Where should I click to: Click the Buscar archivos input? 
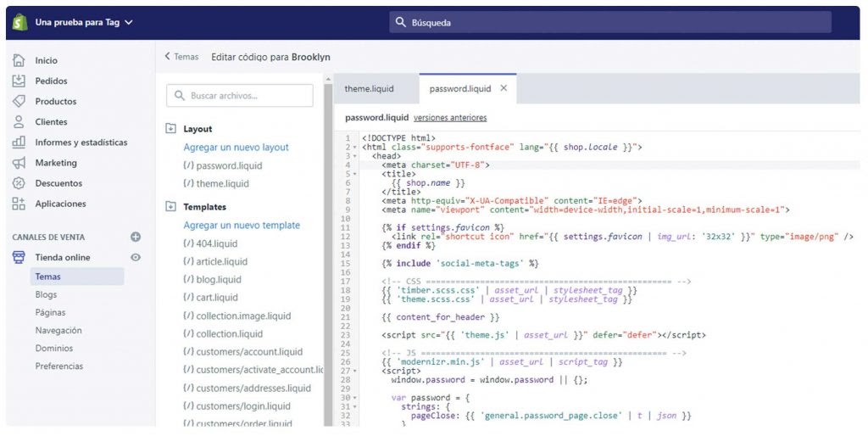coord(240,95)
